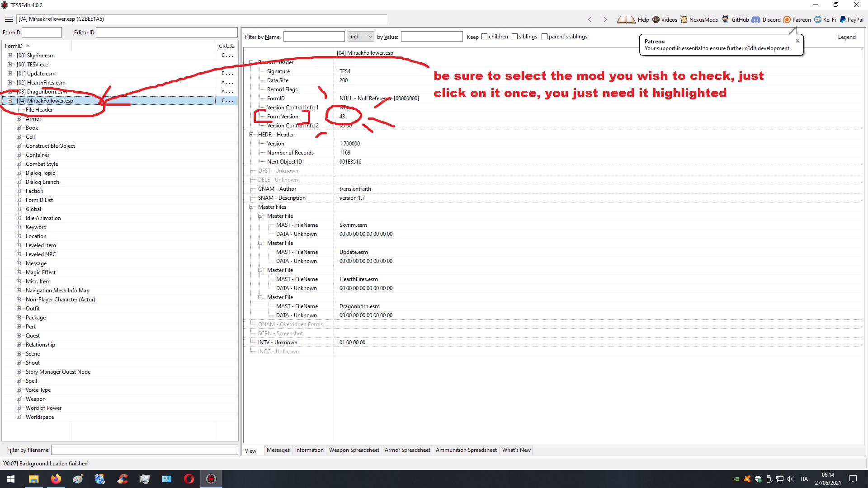This screenshot has width=868, height=488.
Task: Open the Weapon Spreadsheet tab
Action: (x=354, y=450)
